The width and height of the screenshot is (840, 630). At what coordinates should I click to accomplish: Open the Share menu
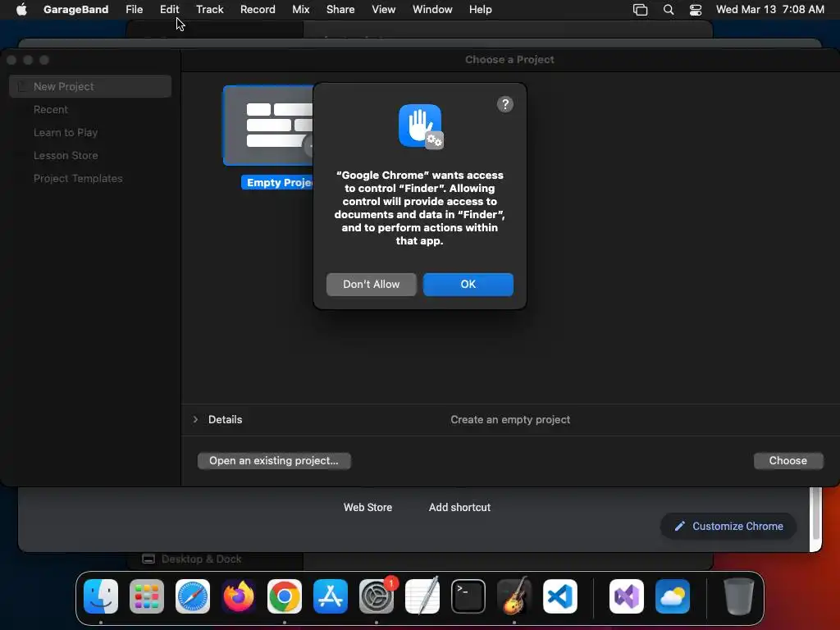point(340,9)
